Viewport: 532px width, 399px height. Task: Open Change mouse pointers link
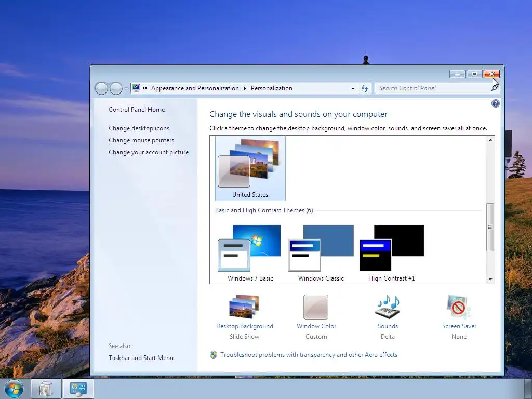click(141, 140)
